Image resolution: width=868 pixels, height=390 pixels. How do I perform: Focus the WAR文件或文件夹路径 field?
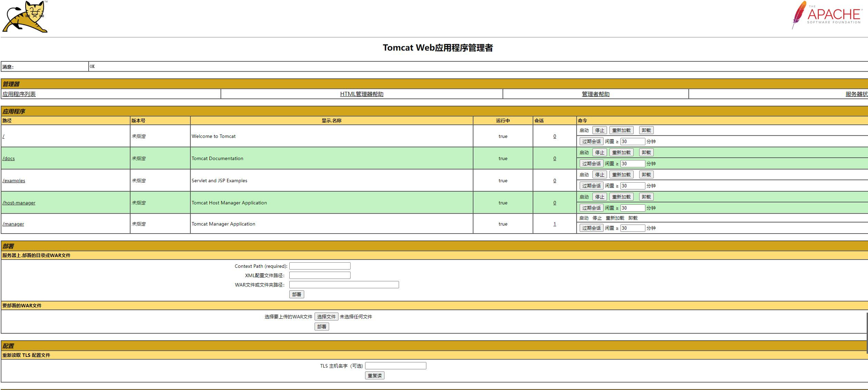coord(344,285)
